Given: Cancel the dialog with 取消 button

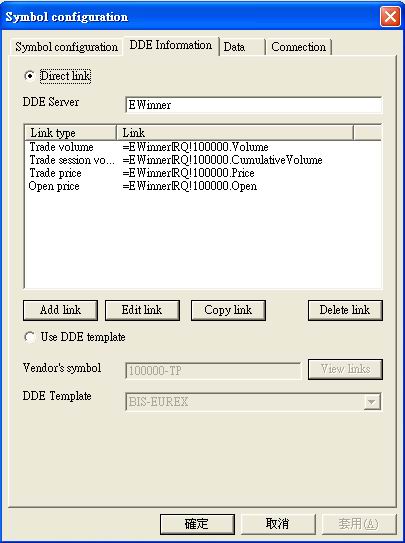Looking at the screenshot, I should [x=278, y=524].
